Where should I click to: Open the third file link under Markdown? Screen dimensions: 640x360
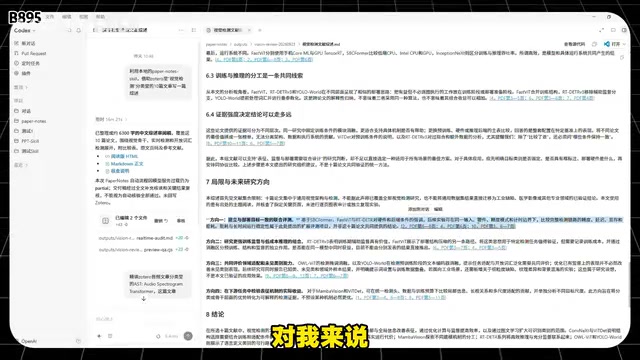120,171
